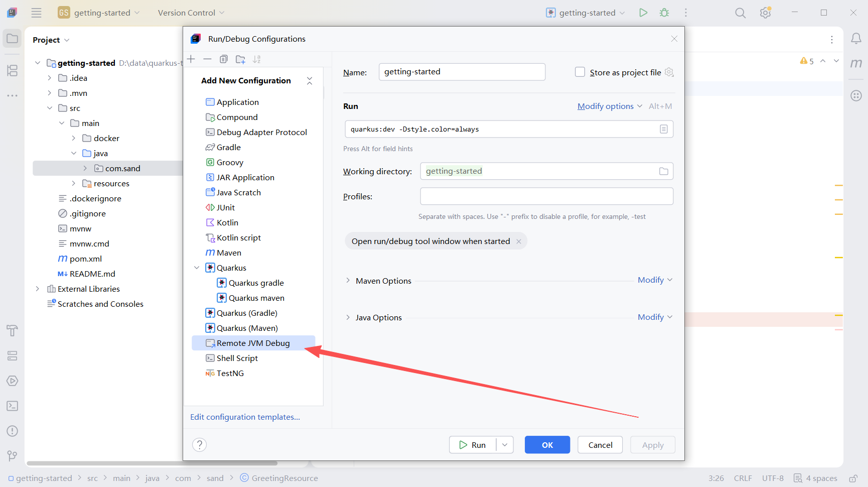868x487 pixels.
Task: Expand Java Options section
Action: coord(348,317)
